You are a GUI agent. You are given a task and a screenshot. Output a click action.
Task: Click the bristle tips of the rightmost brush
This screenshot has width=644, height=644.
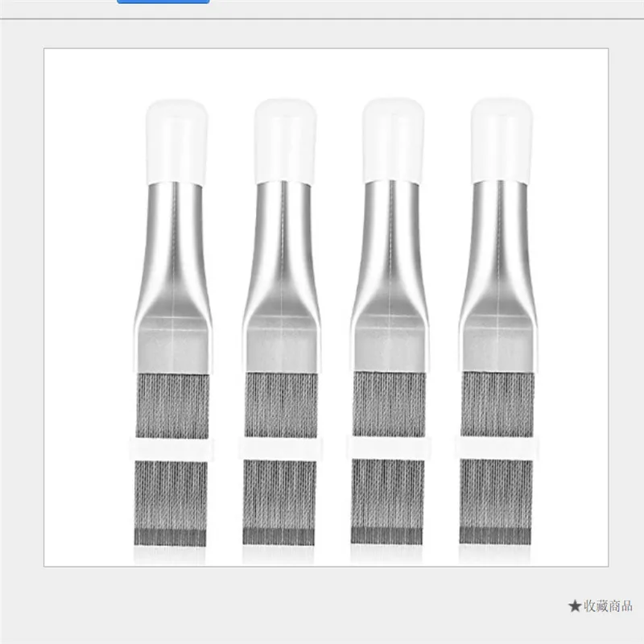click(495, 536)
